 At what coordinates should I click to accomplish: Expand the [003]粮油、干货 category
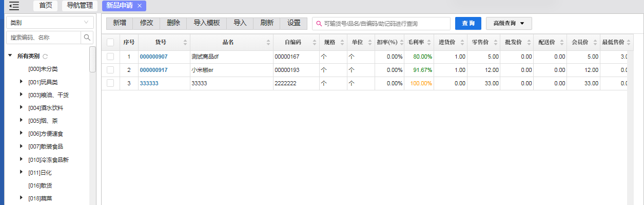(x=21, y=95)
